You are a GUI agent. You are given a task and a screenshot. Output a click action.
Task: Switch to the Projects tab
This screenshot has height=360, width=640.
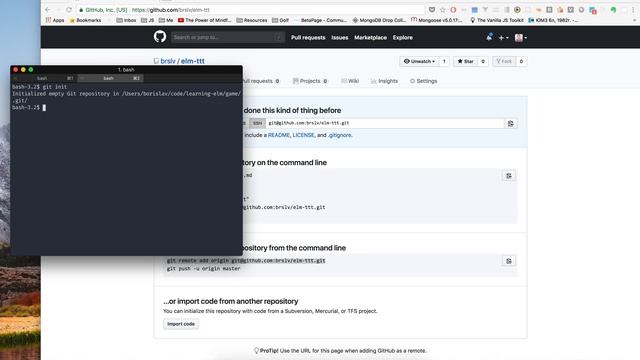pos(310,81)
